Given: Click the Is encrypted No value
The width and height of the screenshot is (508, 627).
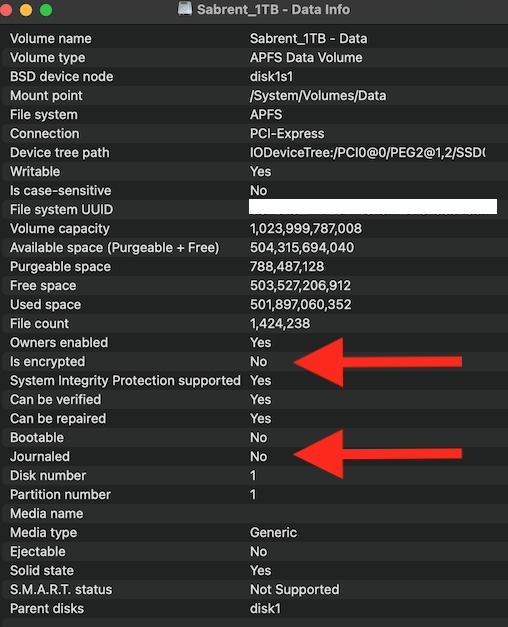Looking at the screenshot, I should 258,362.
